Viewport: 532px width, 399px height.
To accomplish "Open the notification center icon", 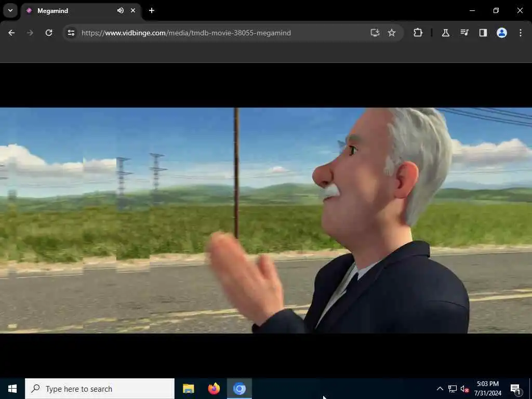I will pos(516,389).
